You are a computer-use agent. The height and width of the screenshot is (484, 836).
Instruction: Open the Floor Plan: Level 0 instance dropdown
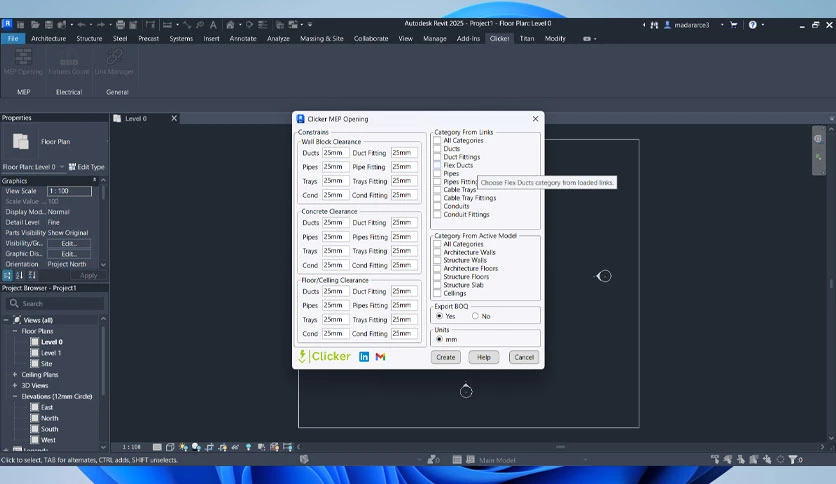pos(62,167)
